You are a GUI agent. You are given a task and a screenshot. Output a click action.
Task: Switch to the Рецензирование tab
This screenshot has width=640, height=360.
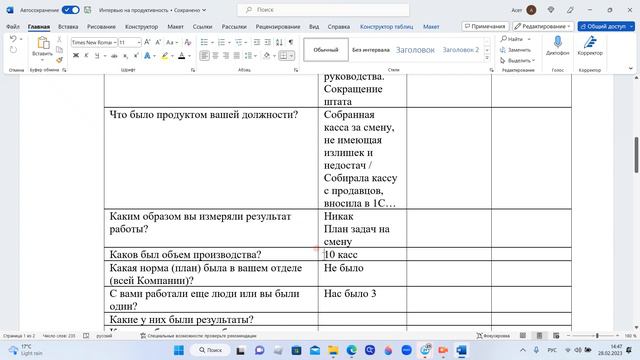pos(278,27)
